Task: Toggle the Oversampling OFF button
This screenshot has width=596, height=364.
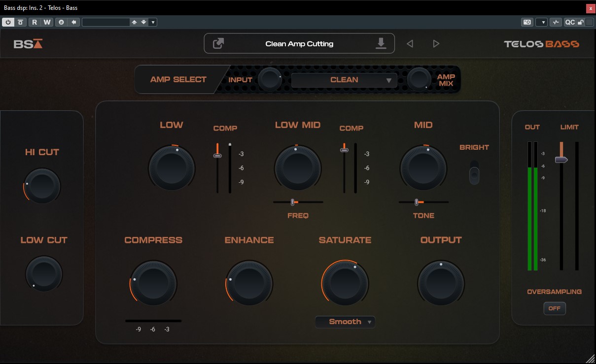Action: pos(555,308)
